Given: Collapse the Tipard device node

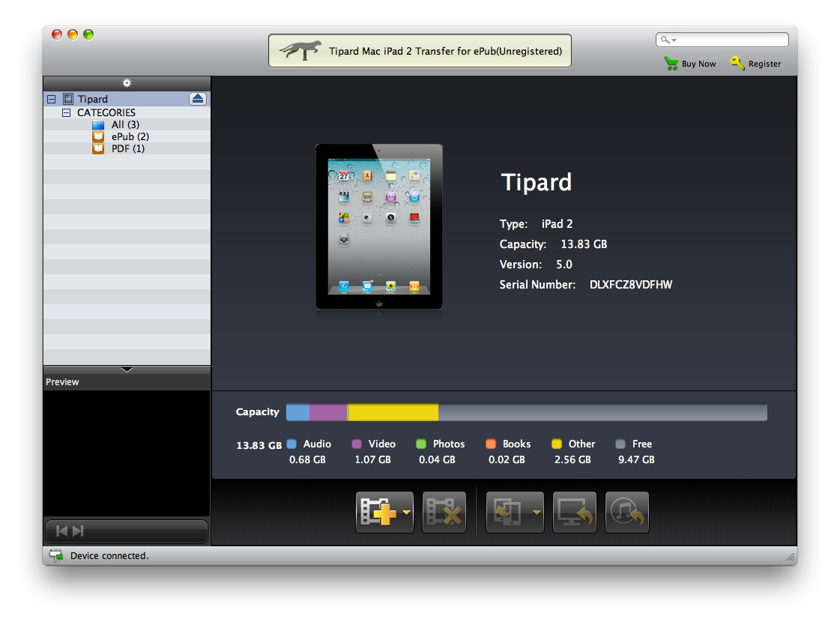Looking at the screenshot, I should 50,98.
